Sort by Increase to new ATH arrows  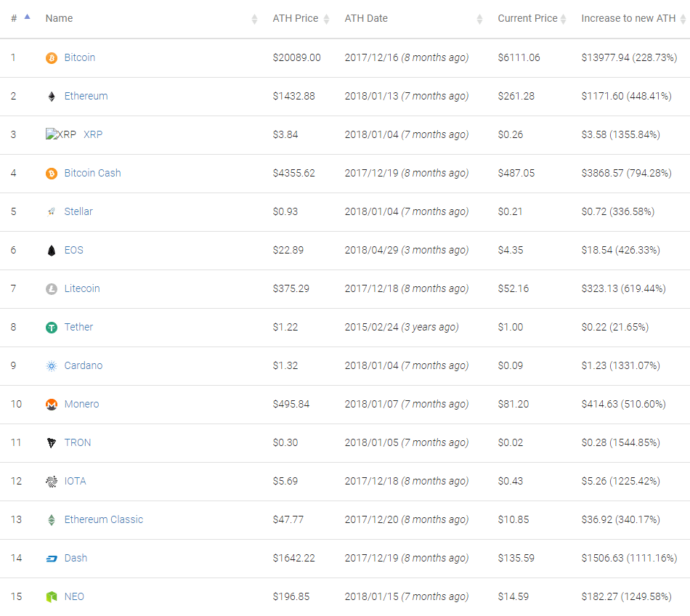tap(683, 19)
